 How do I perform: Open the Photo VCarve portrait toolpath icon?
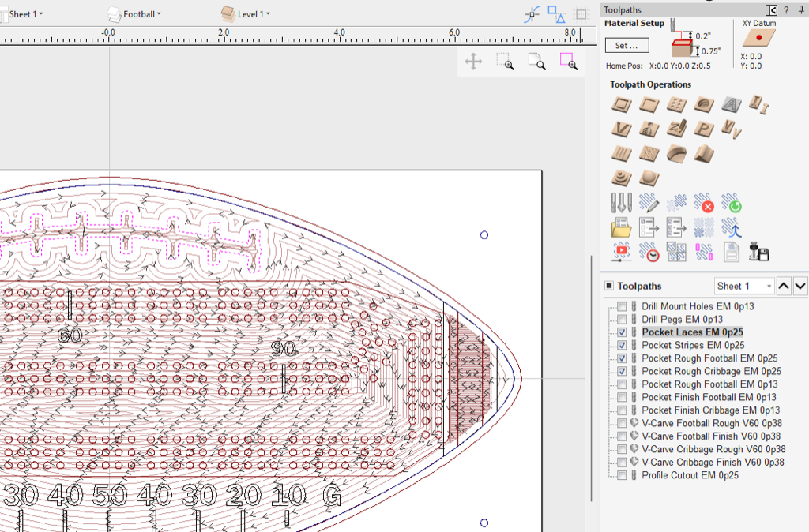(649, 129)
